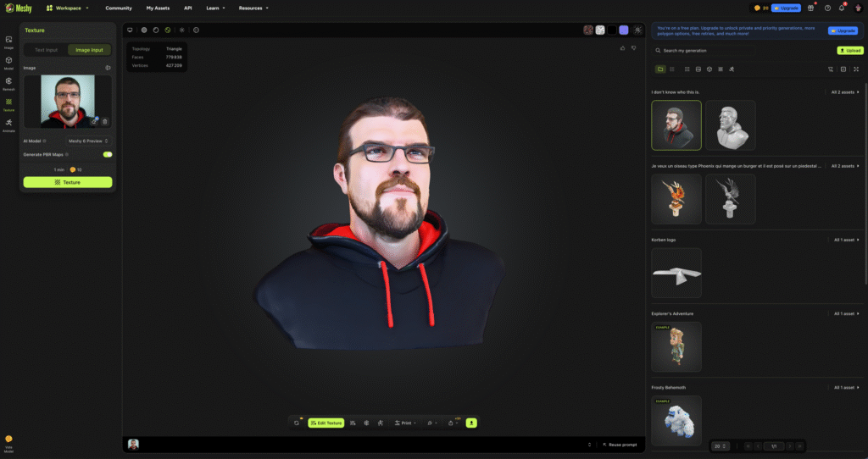Open the Community menu item

[119, 8]
